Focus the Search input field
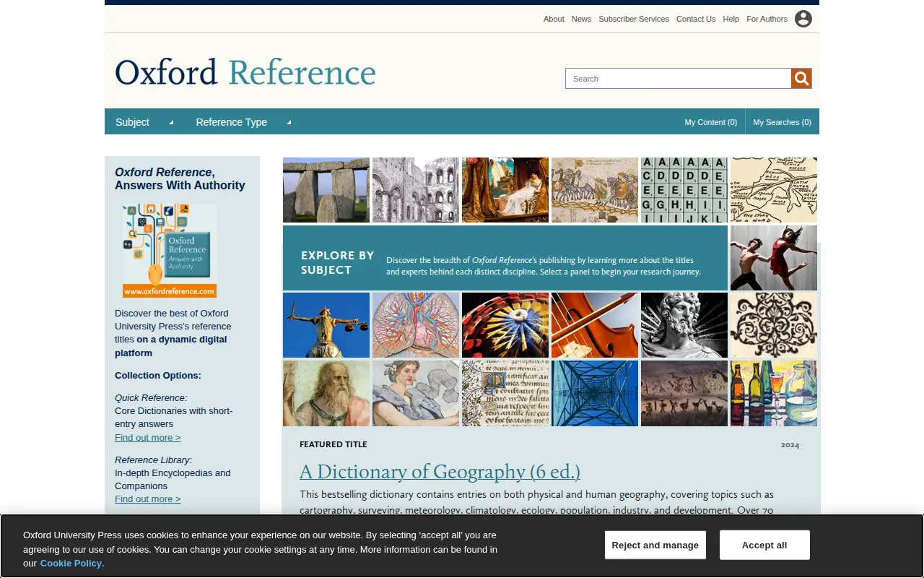 point(679,78)
